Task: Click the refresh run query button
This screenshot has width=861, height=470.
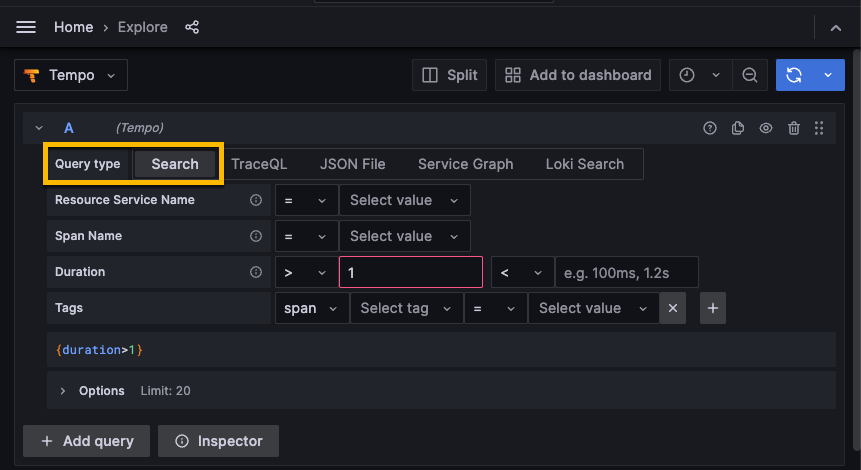Action: point(794,75)
